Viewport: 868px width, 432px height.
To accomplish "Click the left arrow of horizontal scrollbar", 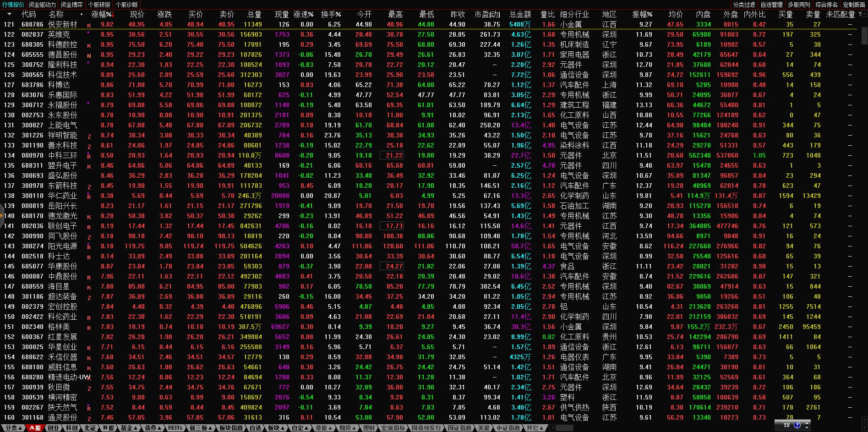I will [553, 428].
